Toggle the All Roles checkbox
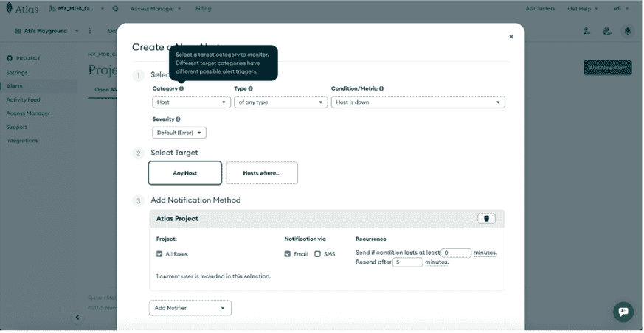 pyautogui.click(x=159, y=254)
